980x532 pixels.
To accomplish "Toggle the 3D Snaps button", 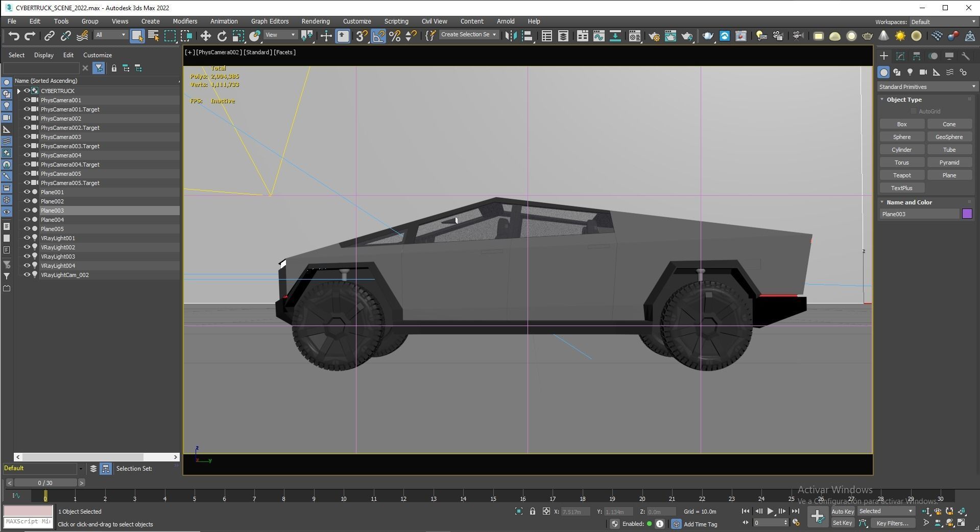I will point(362,36).
